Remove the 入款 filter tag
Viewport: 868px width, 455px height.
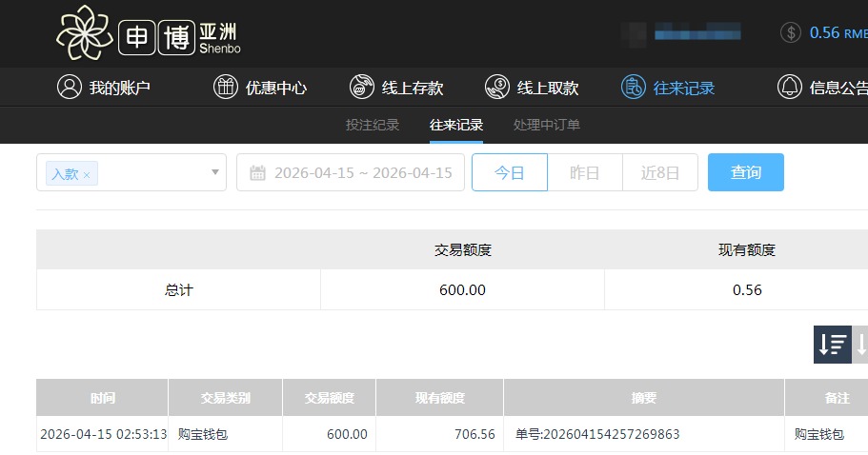point(87,175)
